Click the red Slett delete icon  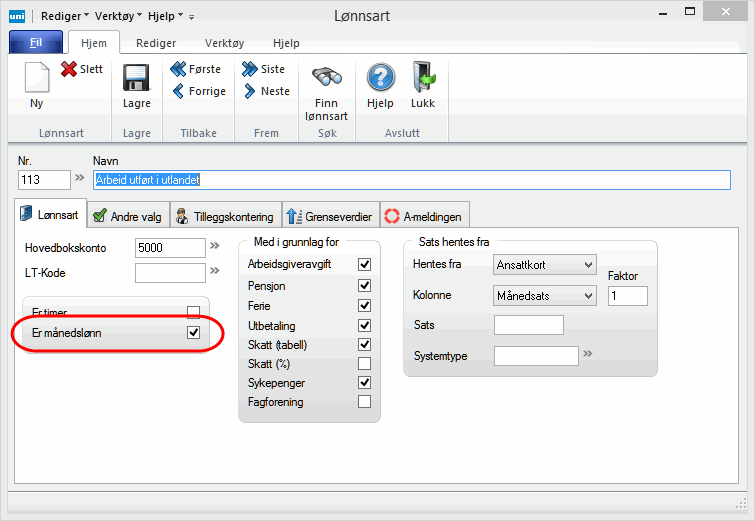coord(69,70)
